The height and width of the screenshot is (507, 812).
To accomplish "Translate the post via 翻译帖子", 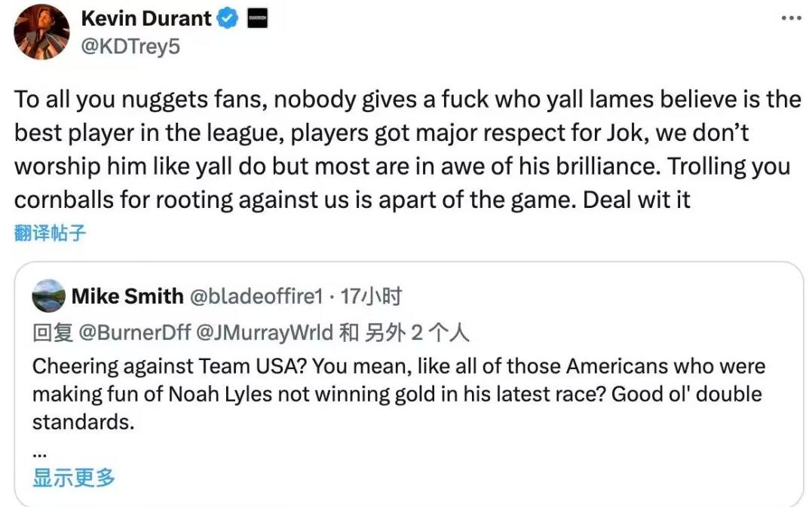I will pos(50,233).
